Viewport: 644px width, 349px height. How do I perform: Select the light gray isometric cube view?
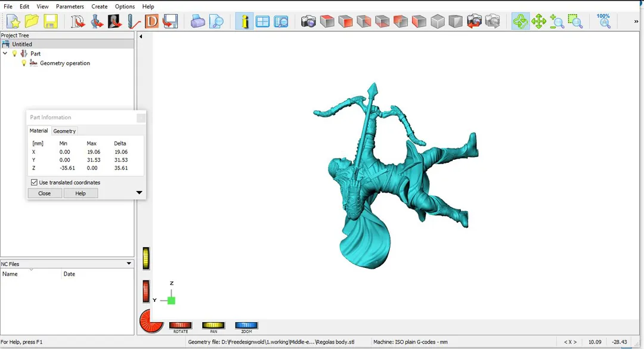pyautogui.click(x=438, y=21)
